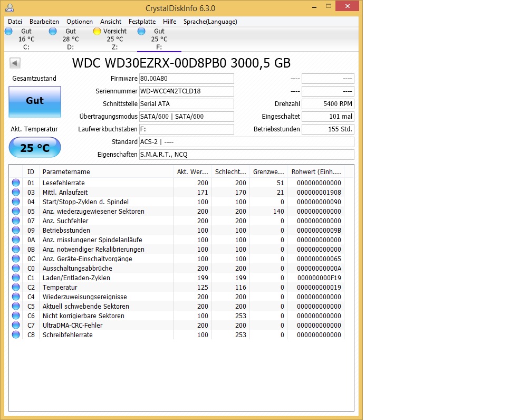Click the Gesamtzustand label
Viewport: 510px width, 420px height.
[34, 79]
